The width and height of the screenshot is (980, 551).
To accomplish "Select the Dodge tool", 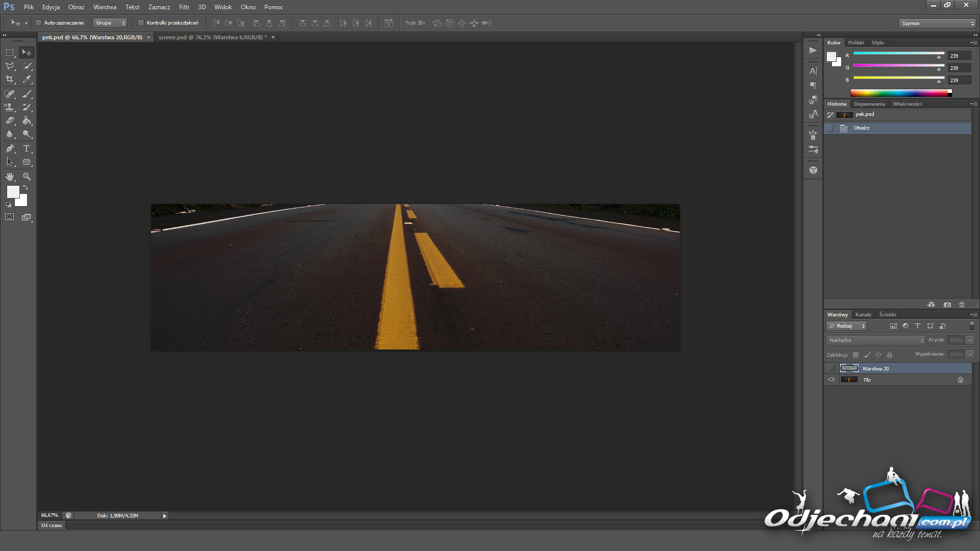I will [x=27, y=134].
